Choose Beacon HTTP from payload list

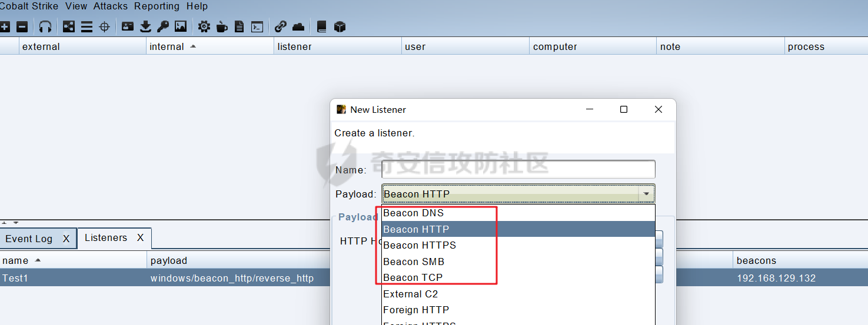(518, 229)
